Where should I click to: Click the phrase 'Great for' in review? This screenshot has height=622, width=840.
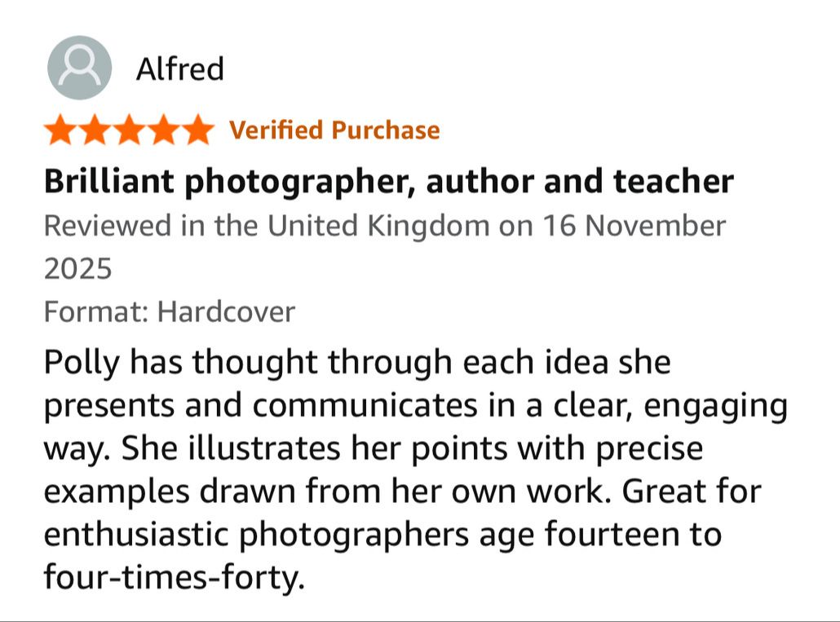click(691, 491)
